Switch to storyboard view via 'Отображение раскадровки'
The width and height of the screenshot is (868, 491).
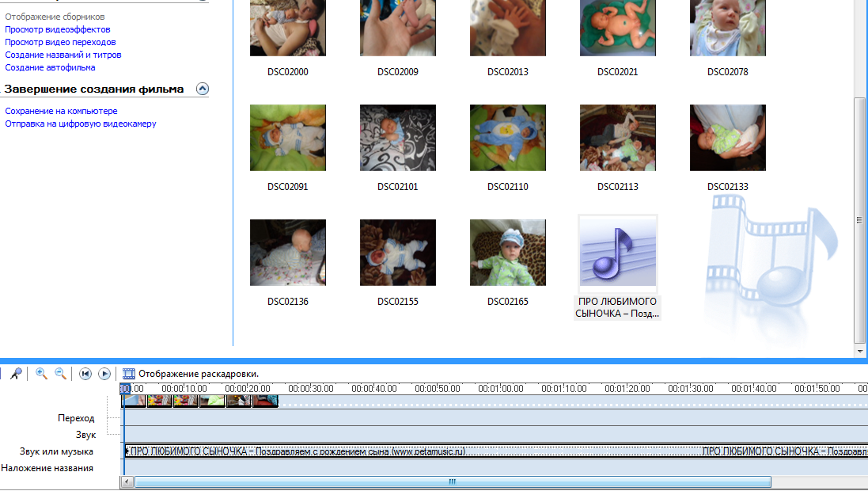(198, 374)
